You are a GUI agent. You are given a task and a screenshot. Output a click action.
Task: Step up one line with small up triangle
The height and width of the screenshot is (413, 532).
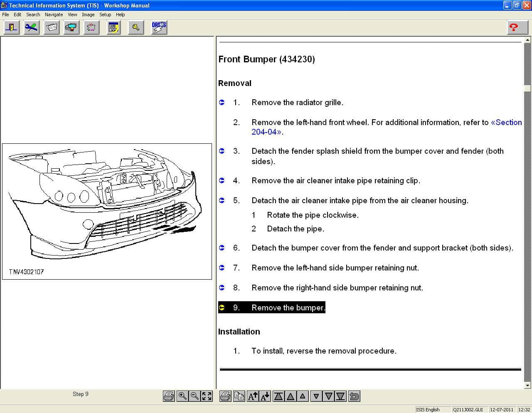[x=303, y=396]
